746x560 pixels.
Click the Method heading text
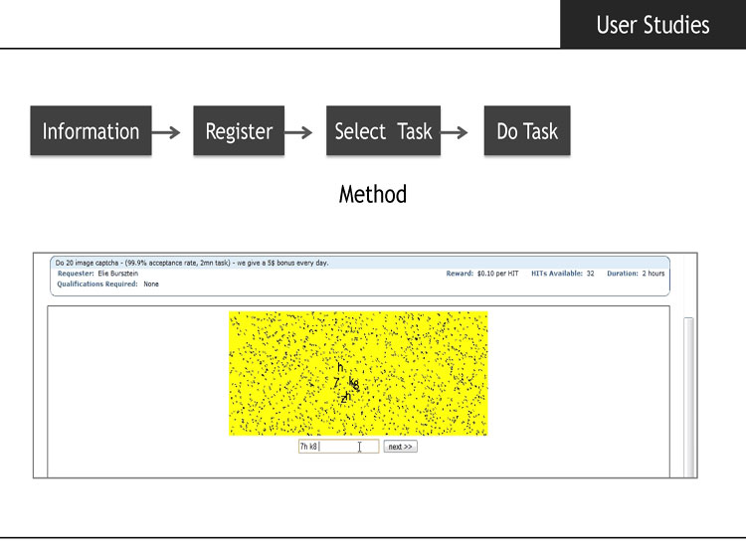point(373,194)
